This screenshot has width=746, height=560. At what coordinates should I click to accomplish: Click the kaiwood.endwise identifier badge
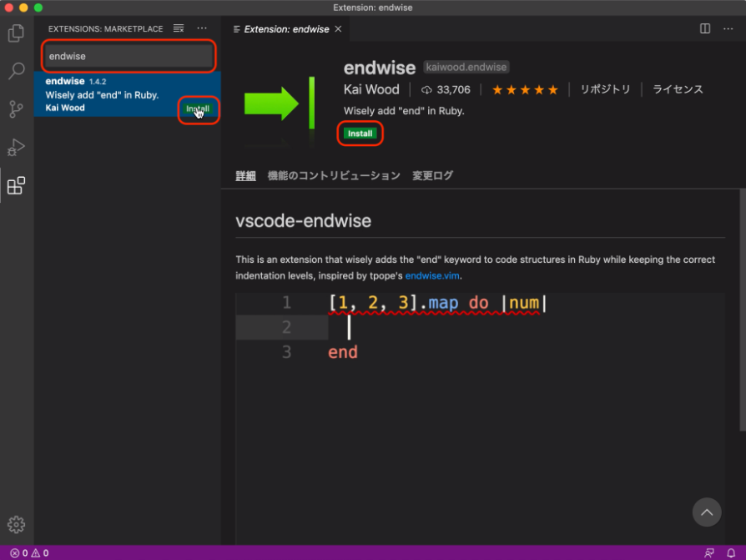466,67
